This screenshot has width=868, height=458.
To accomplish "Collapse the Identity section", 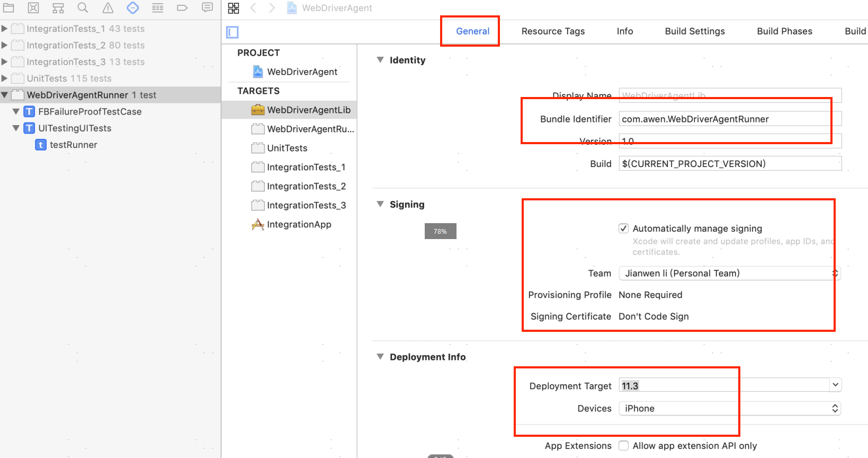I will (380, 60).
